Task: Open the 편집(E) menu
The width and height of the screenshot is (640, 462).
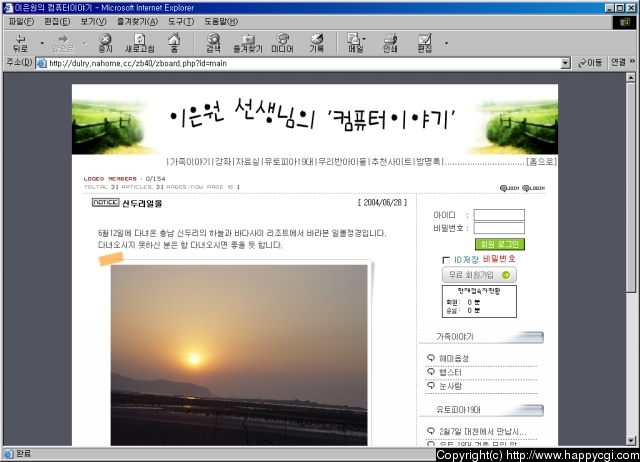Action: [x=57, y=22]
